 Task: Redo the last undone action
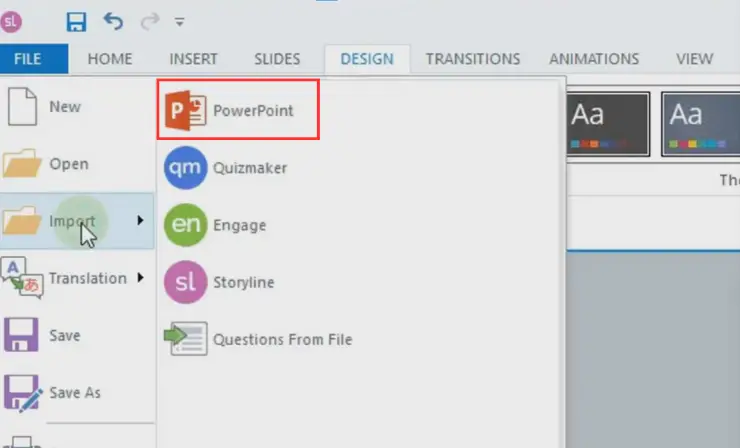coord(150,22)
